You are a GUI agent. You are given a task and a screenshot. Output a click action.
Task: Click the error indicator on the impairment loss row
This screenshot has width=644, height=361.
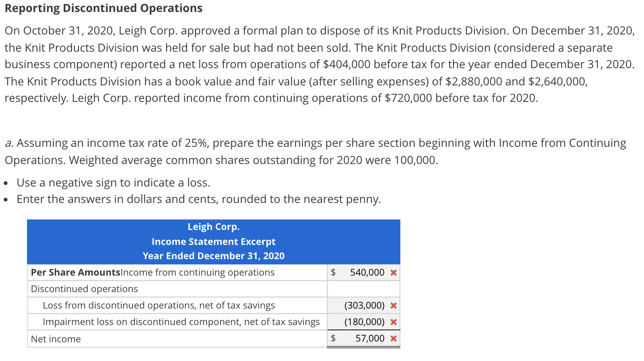394,322
